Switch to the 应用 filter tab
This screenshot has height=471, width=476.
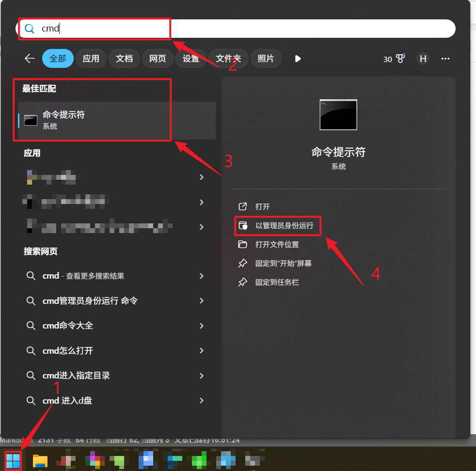tap(91, 59)
